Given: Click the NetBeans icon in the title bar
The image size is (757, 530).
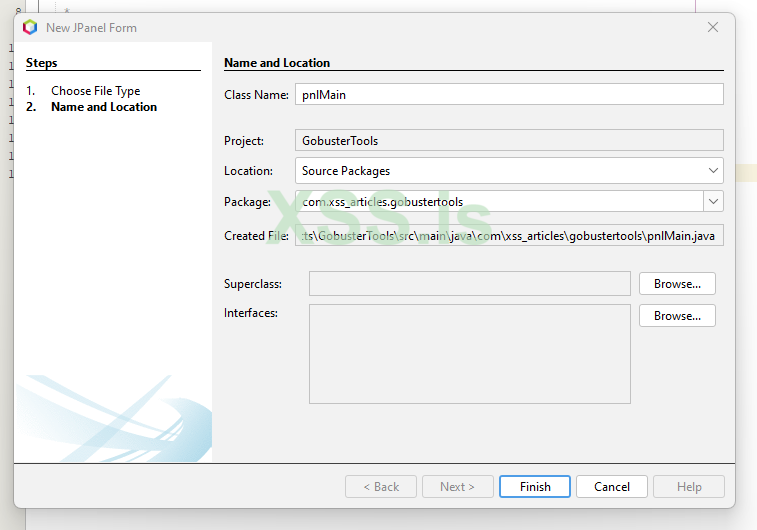Looking at the screenshot, I should [30, 28].
